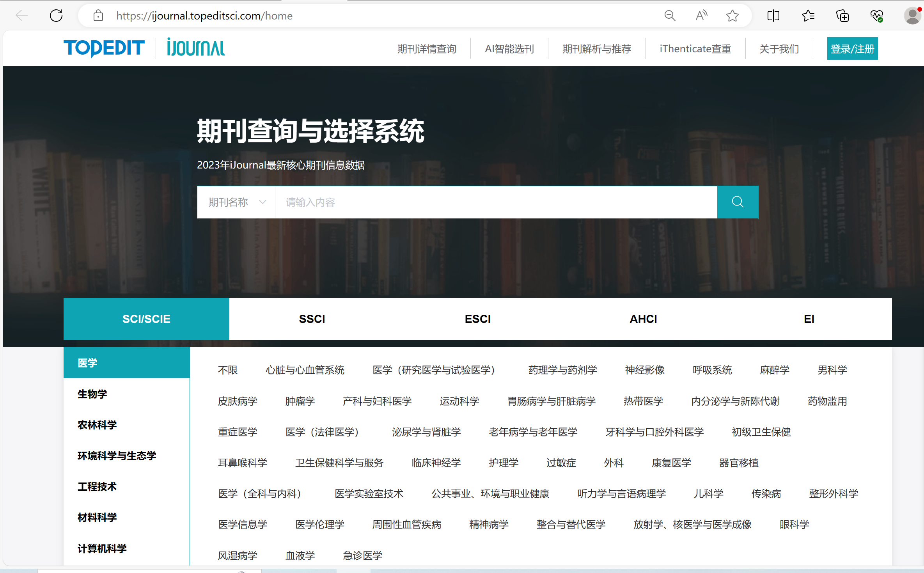Open AI智能选刊 in navigation menu
Screen dimensions: 924x573
pyautogui.click(x=509, y=49)
